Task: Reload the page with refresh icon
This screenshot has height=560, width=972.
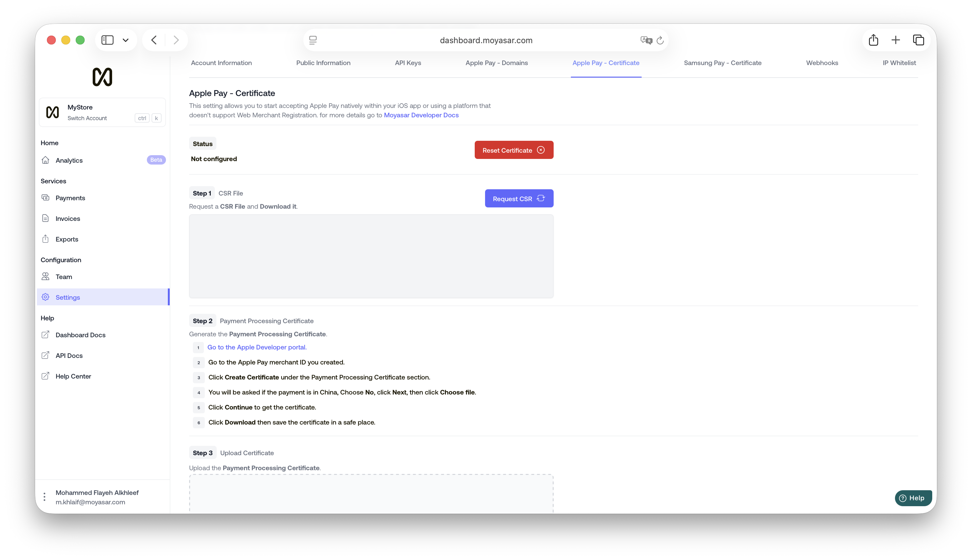Action: (660, 40)
